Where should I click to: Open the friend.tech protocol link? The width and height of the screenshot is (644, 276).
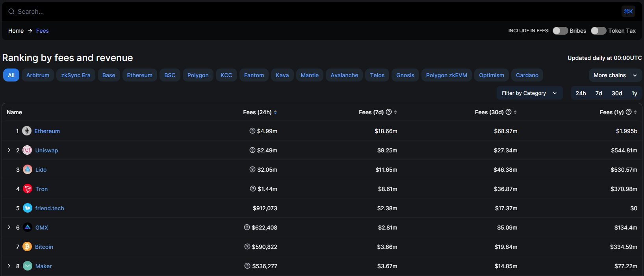[x=50, y=208]
